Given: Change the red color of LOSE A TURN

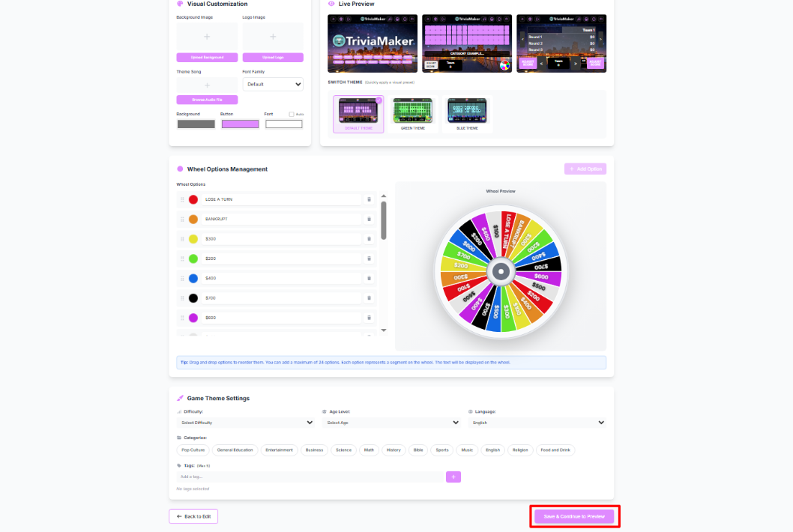Looking at the screenshot, I should 193,199.
